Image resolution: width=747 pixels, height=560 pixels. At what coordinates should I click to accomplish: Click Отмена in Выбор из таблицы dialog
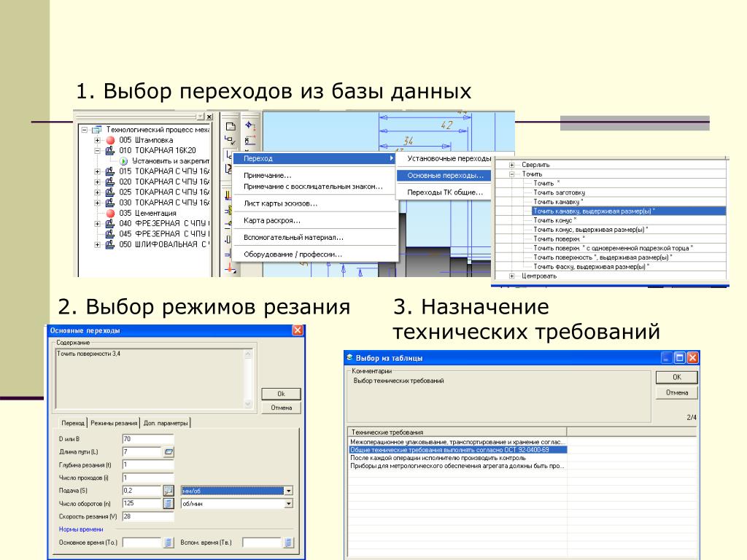[x=676, y=393]
